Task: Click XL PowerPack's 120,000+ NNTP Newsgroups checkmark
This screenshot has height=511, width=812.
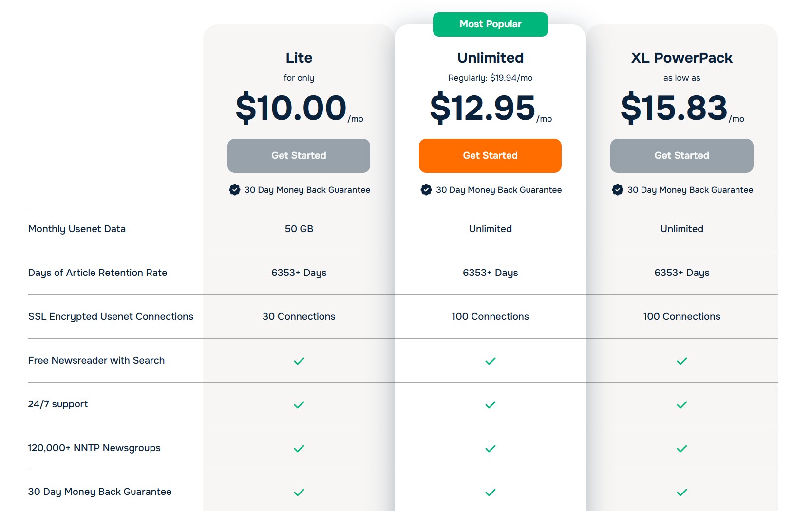Action: pos(682,448)
